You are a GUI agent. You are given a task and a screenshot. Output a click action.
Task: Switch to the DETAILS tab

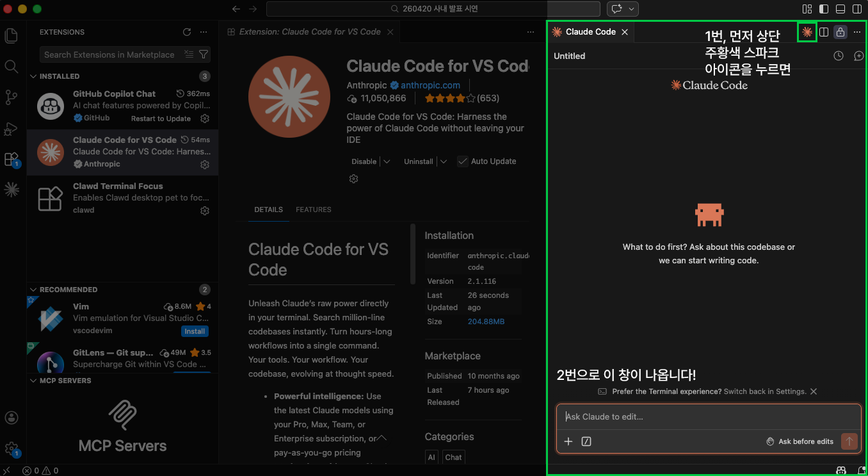coord(268,209)
